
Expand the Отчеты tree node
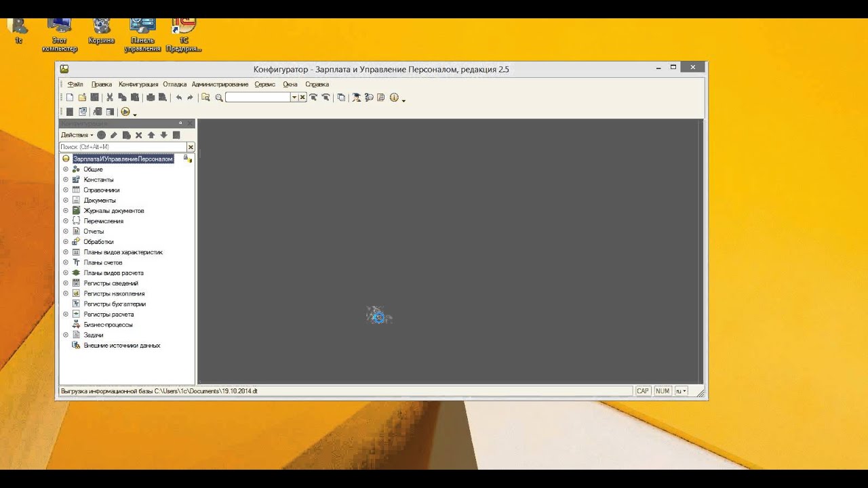66,231
